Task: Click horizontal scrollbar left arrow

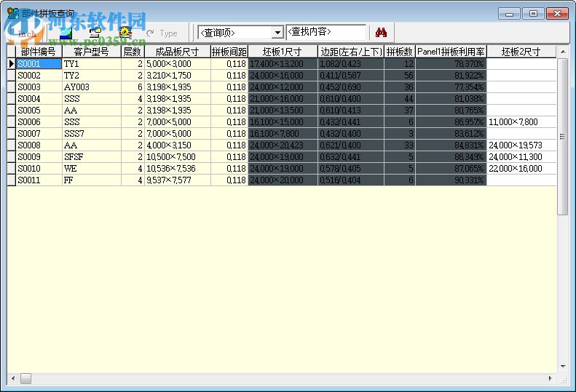Action: [x=13, y=378]
